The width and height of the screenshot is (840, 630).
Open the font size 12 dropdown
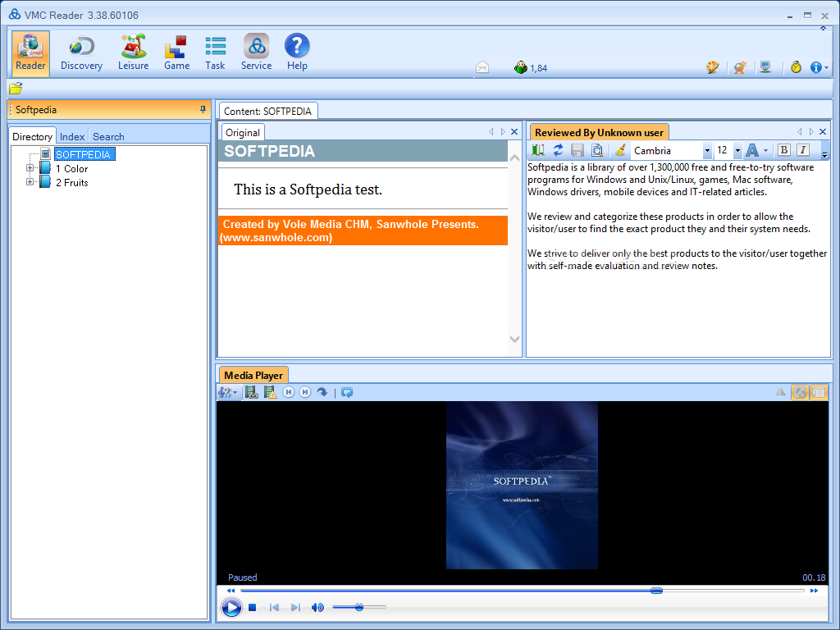(737, 151)
